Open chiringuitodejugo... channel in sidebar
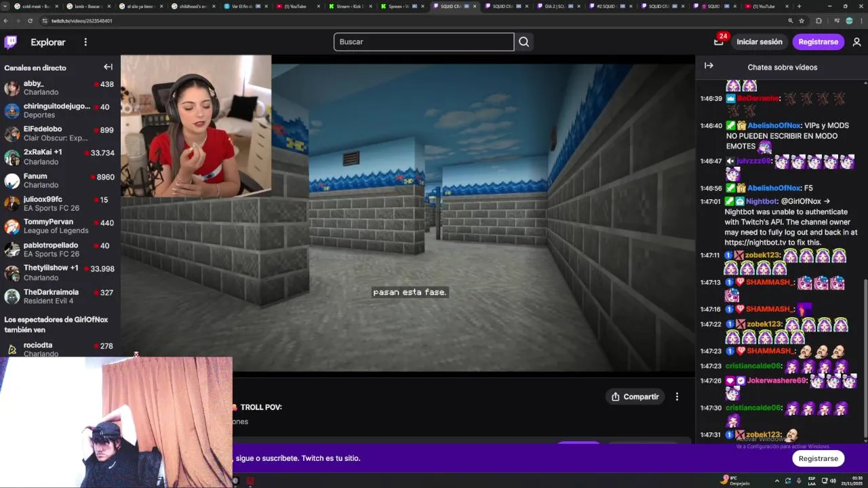 pos(60,110)
